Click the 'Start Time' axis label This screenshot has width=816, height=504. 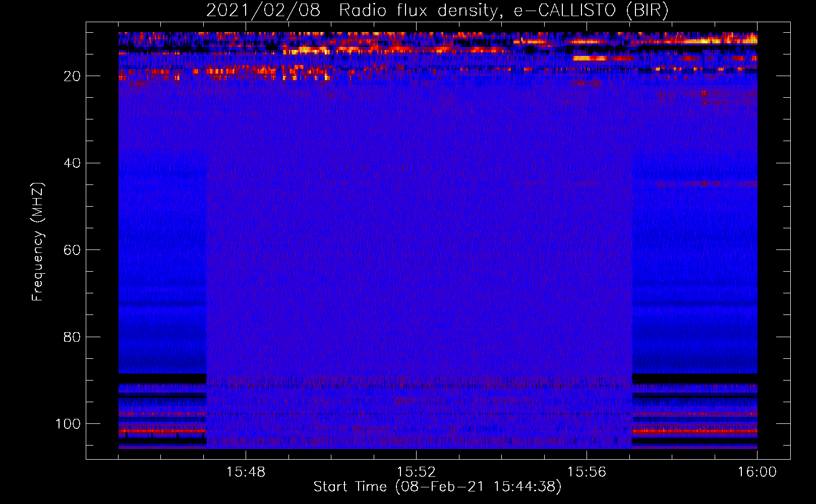[x=437, y=487]
